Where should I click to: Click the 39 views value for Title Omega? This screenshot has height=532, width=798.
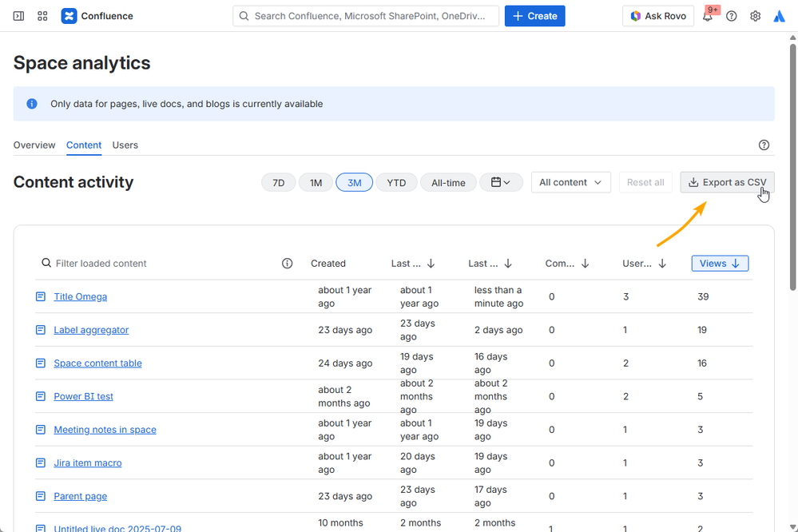click(x=703, y=296)
